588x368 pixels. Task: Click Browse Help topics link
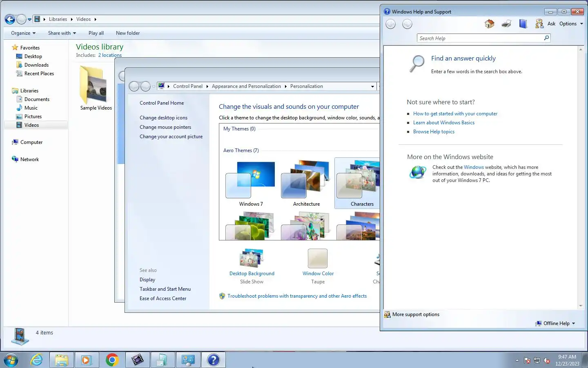(x=434, y=132)
